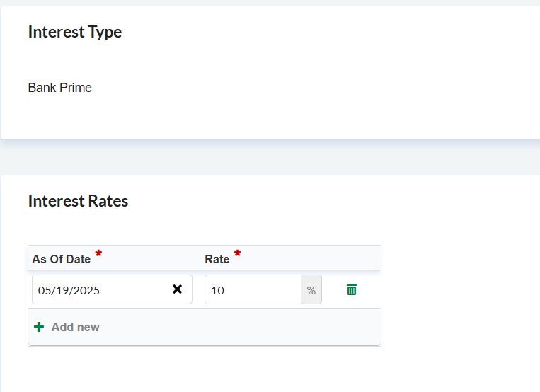Focus the As Of Date input field
This screenshot has width=540, height=392.
112,289
